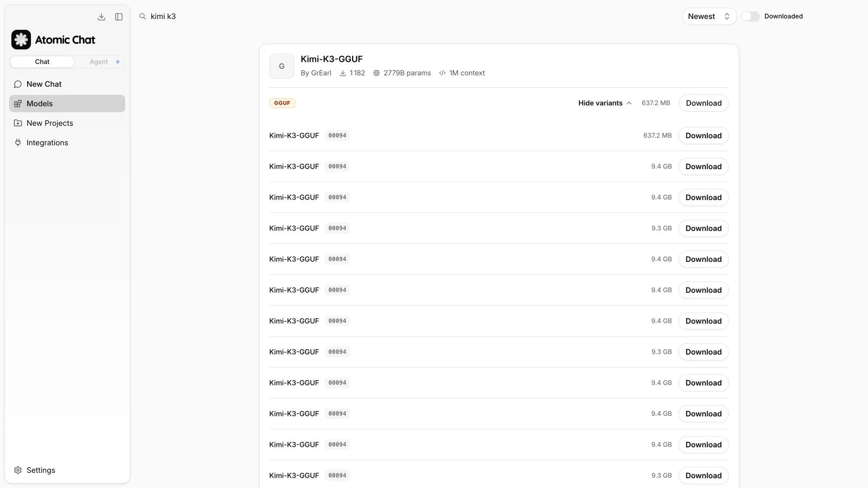Open the Integrations page
Image resolution: width=868 pixels, height=488 pixels.
67,143
